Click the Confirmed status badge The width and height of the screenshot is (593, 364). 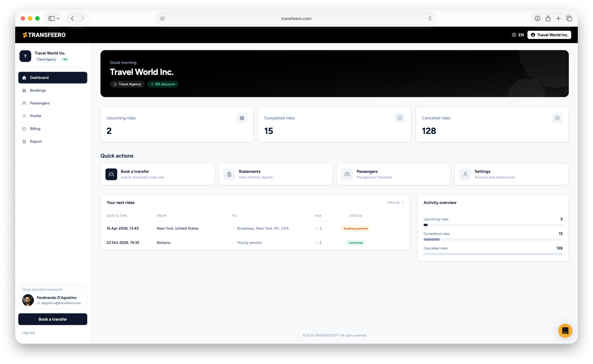click(x=356, y=243)
